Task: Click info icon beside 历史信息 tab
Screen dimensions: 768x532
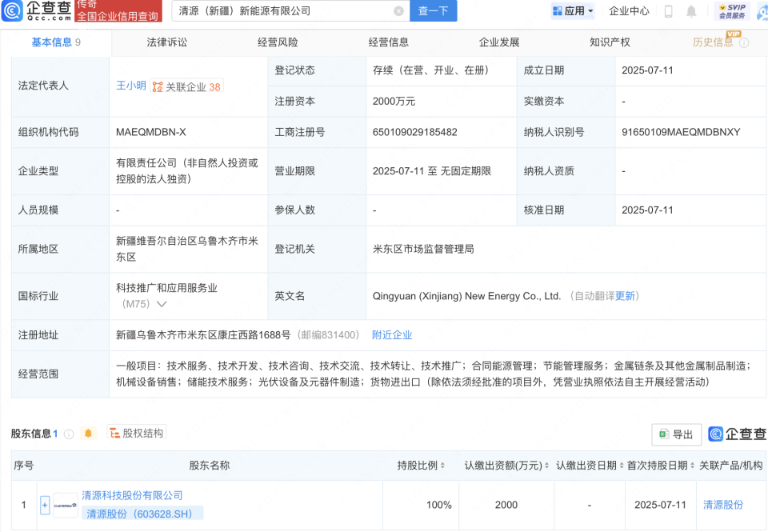Action: point(744,42)
